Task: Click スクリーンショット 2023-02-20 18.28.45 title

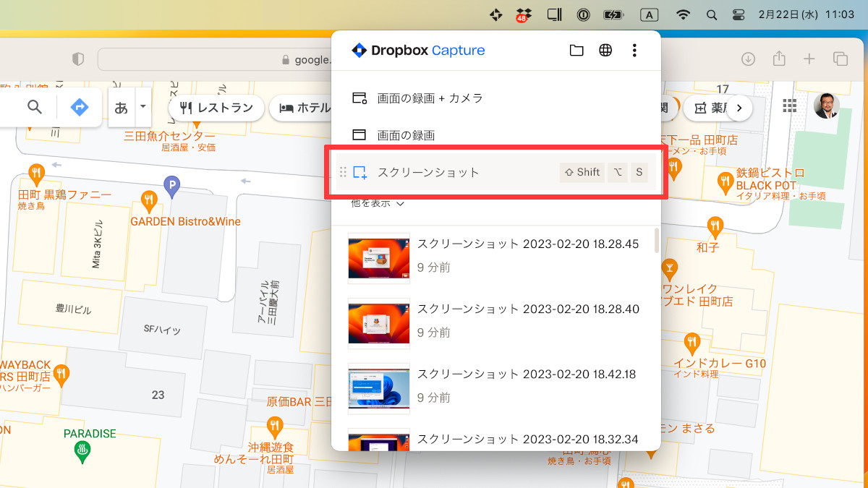Action: pos(528,244)
